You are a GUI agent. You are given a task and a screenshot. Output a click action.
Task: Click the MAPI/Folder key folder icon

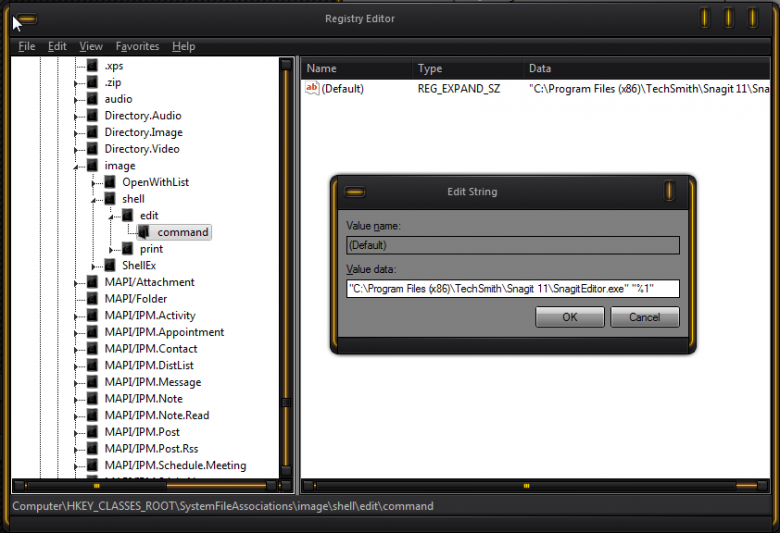[x=93, y=299]
